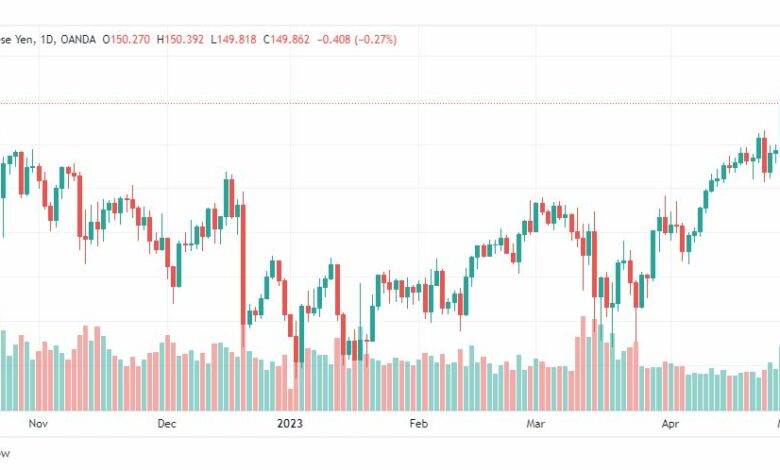
Task: Click the tall green candle at end of March
Action: tap(653, 254)
